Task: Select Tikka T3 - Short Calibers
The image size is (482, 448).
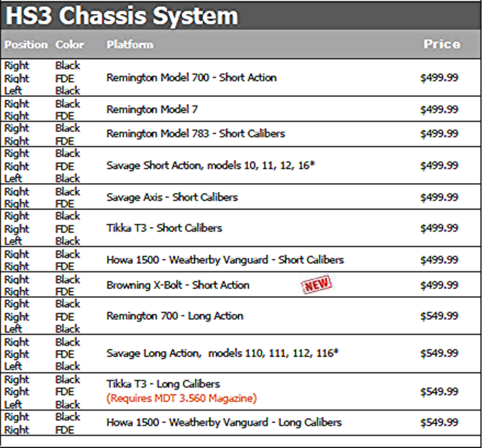Action: point(164,228)
